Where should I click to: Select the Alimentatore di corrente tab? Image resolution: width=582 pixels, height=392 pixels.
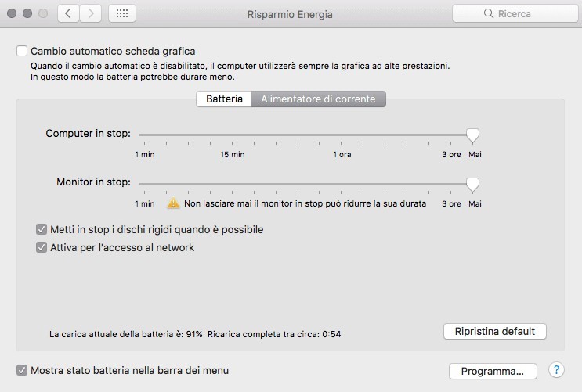318,99
